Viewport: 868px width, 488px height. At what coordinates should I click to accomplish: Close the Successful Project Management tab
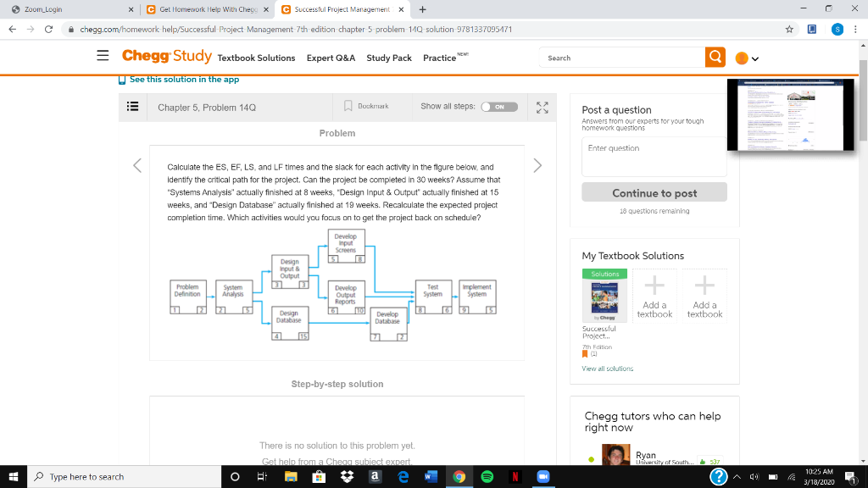[x=401, y=9]
